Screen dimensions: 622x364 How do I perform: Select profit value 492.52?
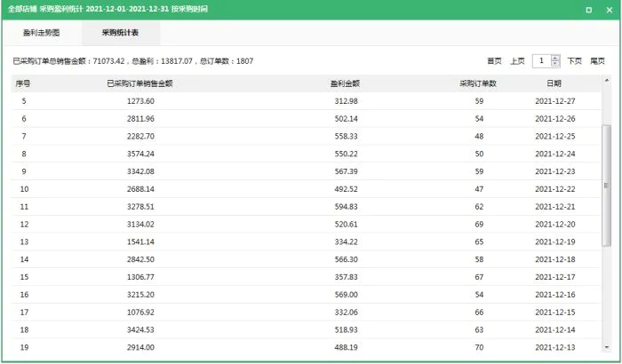click(x=346, y=189)
